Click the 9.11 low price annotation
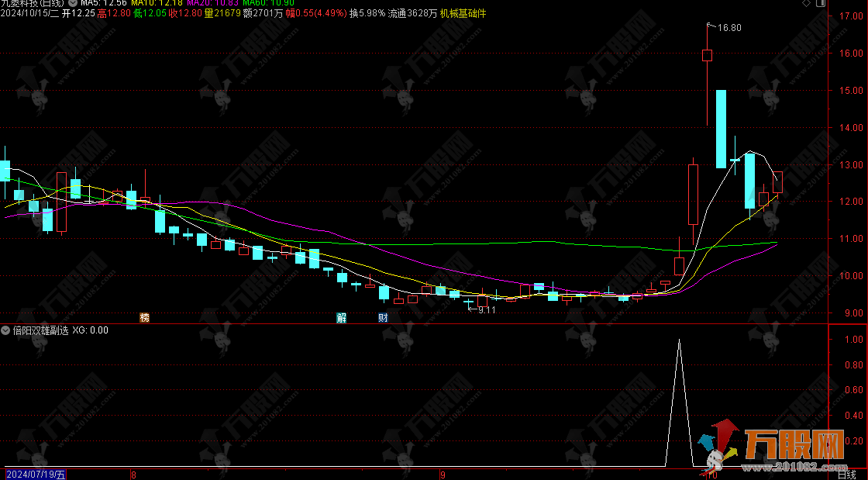 tap(487, 310)
